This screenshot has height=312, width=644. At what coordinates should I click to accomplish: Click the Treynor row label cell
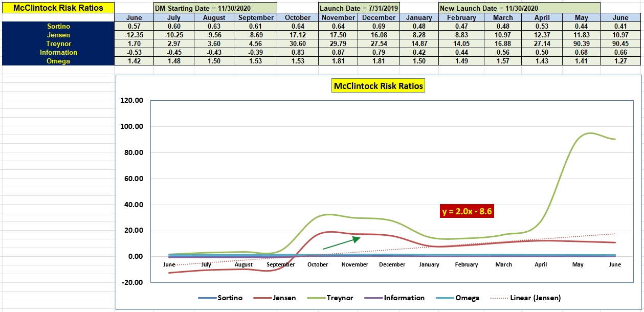(x=58, y=44)
